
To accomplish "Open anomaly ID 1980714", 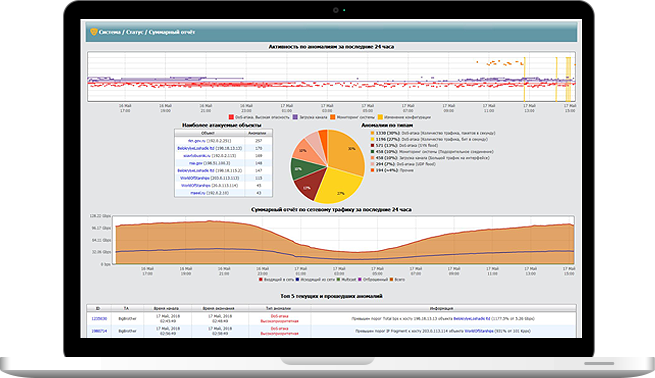I will click(x=99, y=331).
